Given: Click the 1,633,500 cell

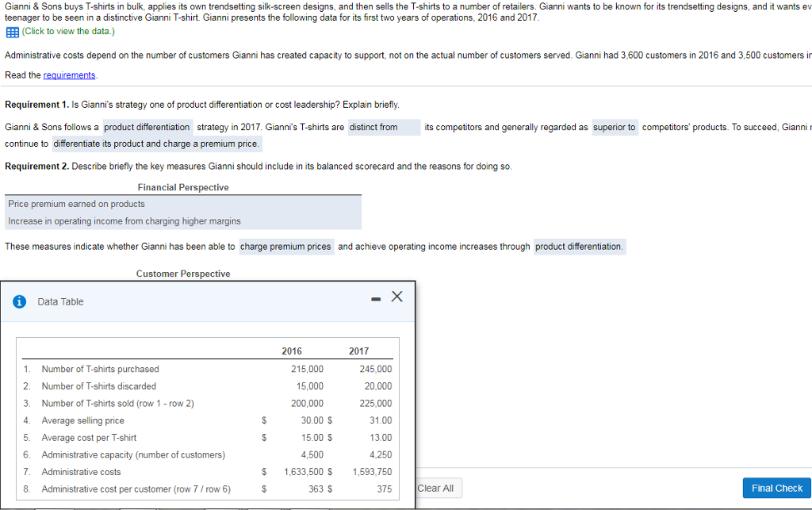Looking at the screenshot, I should click(304, 472).
